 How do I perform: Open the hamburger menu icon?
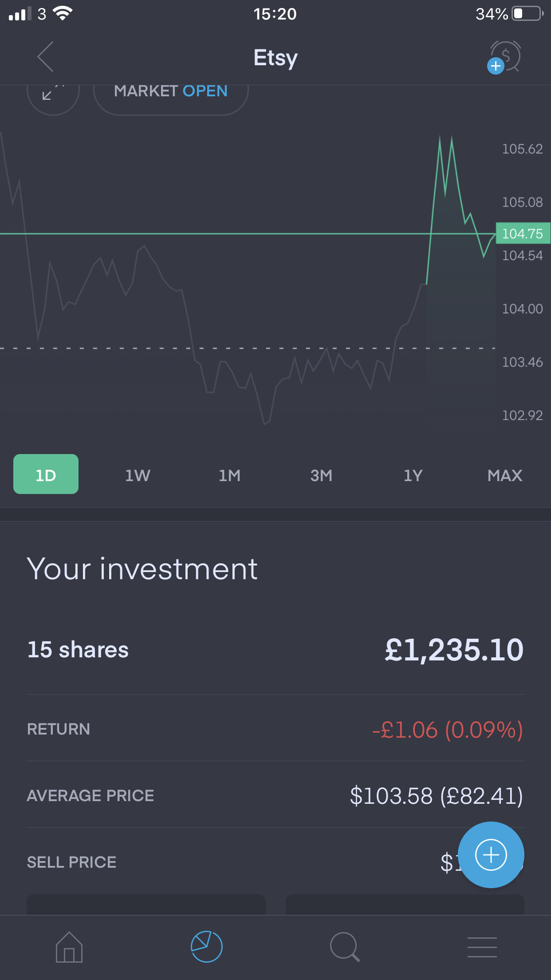[x=482, y=947]
